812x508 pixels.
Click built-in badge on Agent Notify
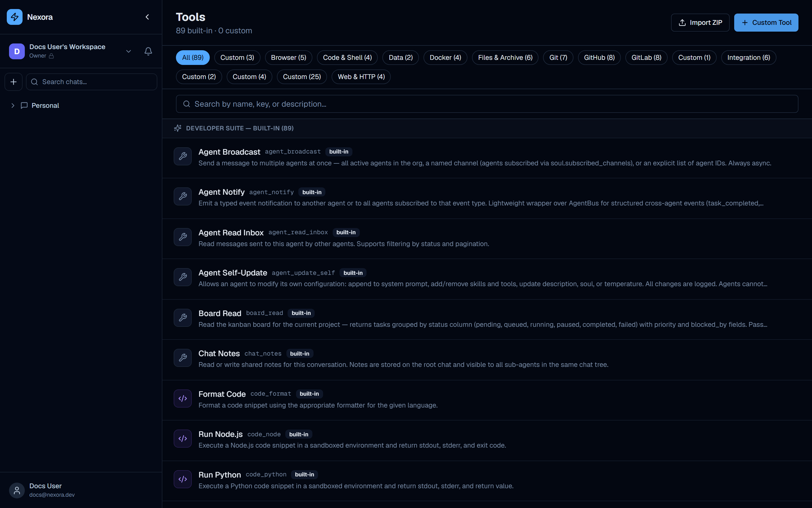coord(312,192)
